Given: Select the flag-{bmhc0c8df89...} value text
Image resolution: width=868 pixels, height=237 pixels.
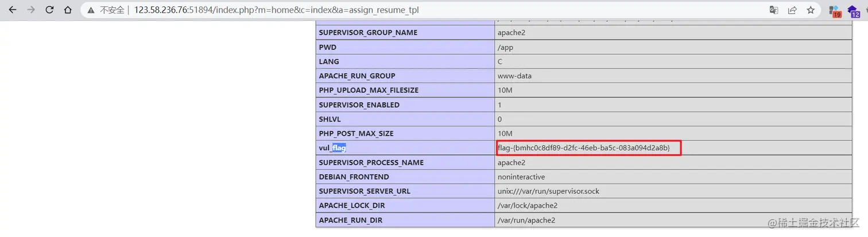Looking at the screenshot, I should tap(584, 148).
